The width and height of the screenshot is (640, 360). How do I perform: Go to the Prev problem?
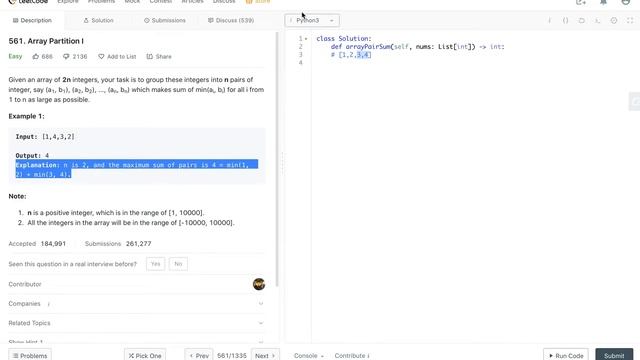(199, 355)
